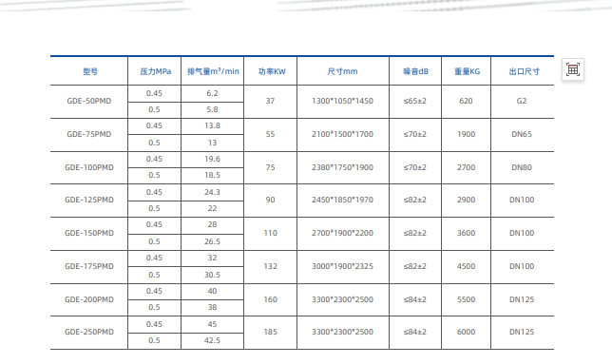
Task: Click the 1300*1050*1450 dimension cell
Action: (342, 101)
